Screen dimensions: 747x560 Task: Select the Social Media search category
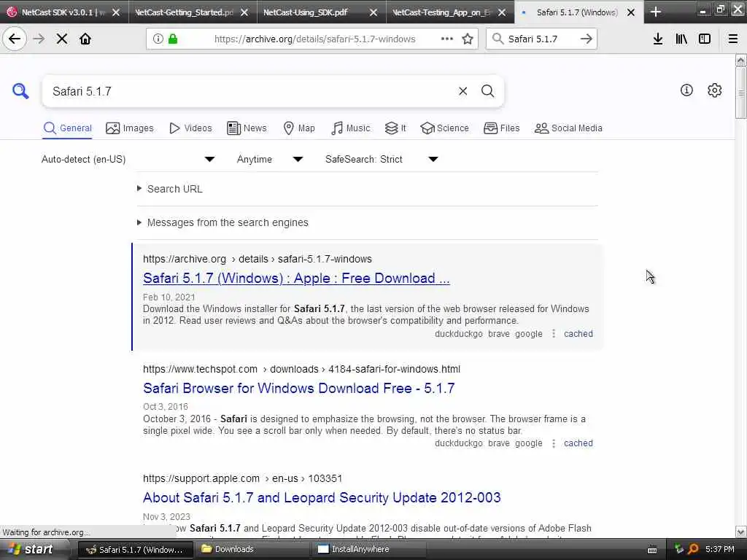568,128
